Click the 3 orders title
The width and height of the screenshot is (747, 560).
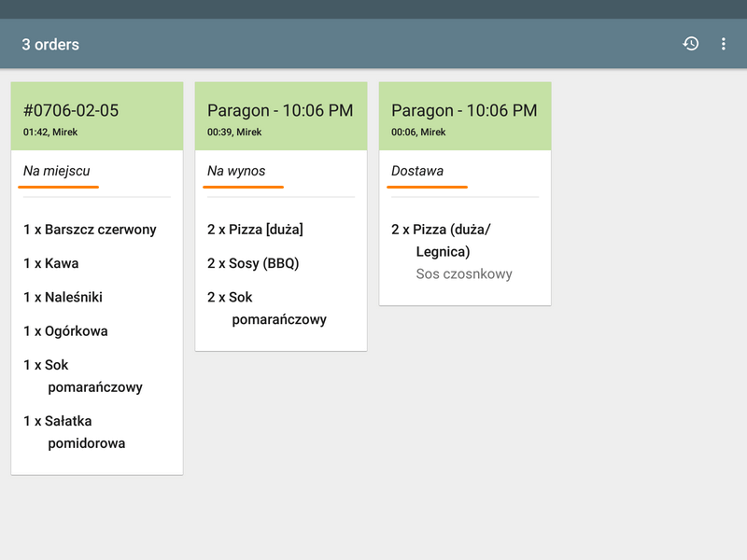point(50,45)
